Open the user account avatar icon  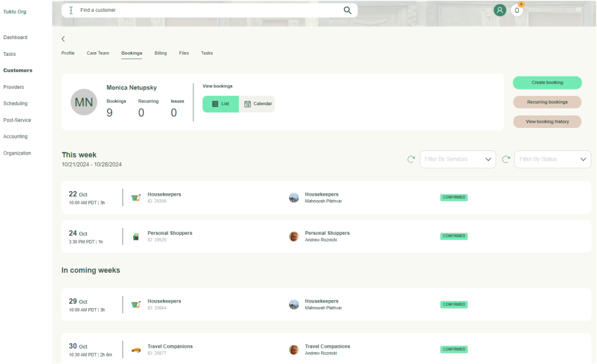click(x=499, y=11)
